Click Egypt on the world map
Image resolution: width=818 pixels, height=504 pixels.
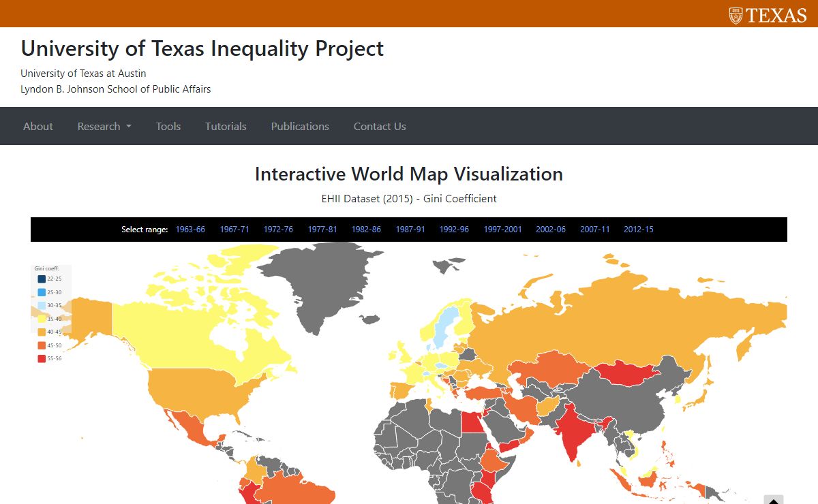472,424
